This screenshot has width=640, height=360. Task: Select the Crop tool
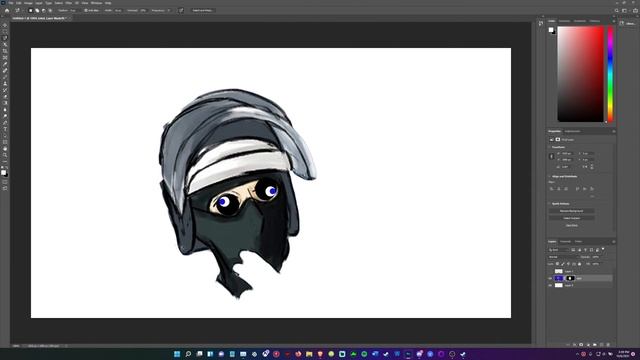point(5,51)
